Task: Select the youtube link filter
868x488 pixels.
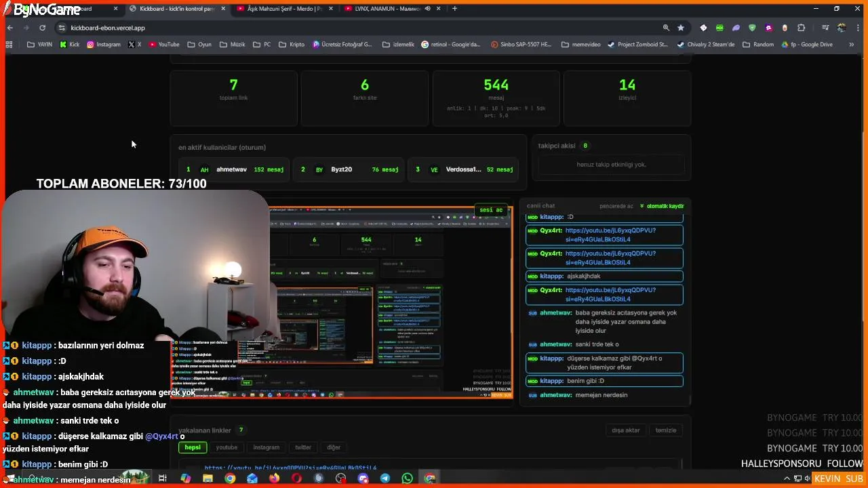Action: click(x=226, y=447)
